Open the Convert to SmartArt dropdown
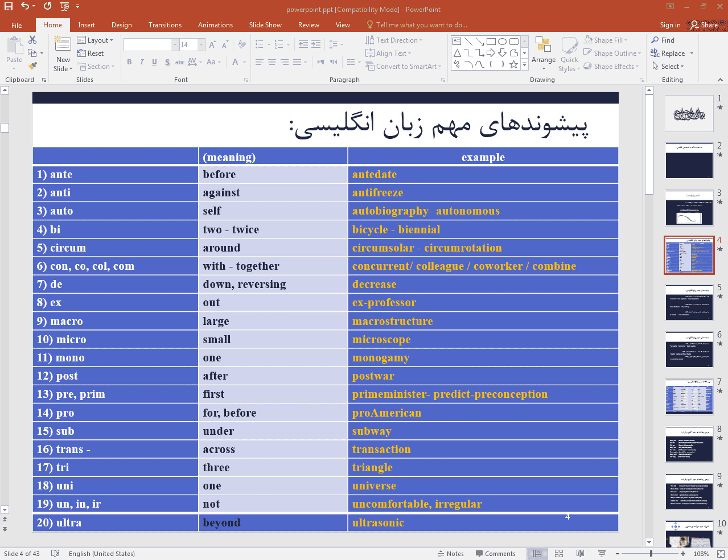Screen dimensions: 728x560 [x=404, y=67]
